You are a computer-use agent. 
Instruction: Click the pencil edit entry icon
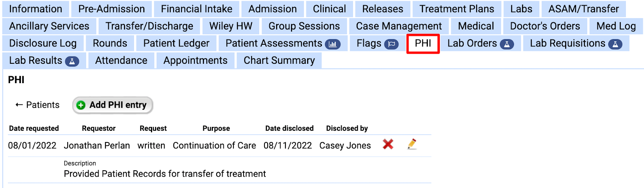click(412, 144)
